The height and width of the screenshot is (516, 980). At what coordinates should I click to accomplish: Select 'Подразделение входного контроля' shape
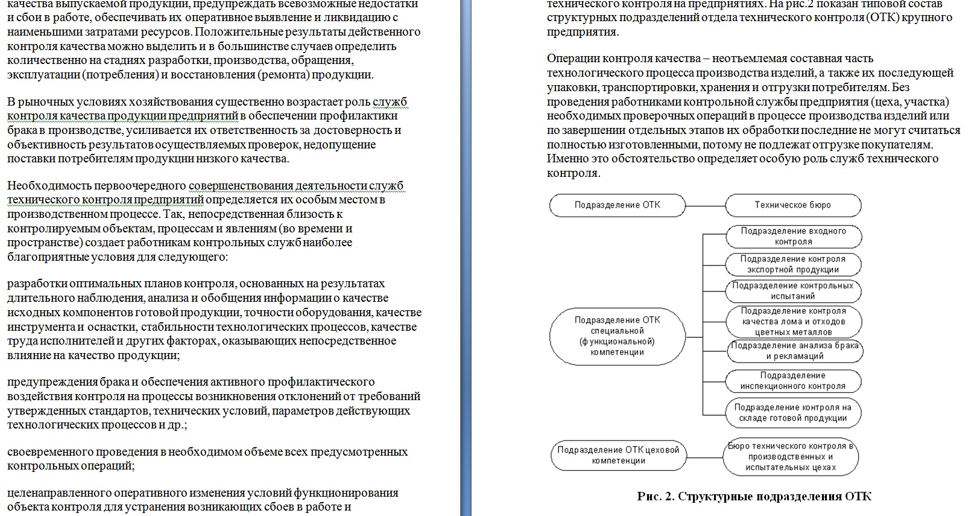[793, 237]
